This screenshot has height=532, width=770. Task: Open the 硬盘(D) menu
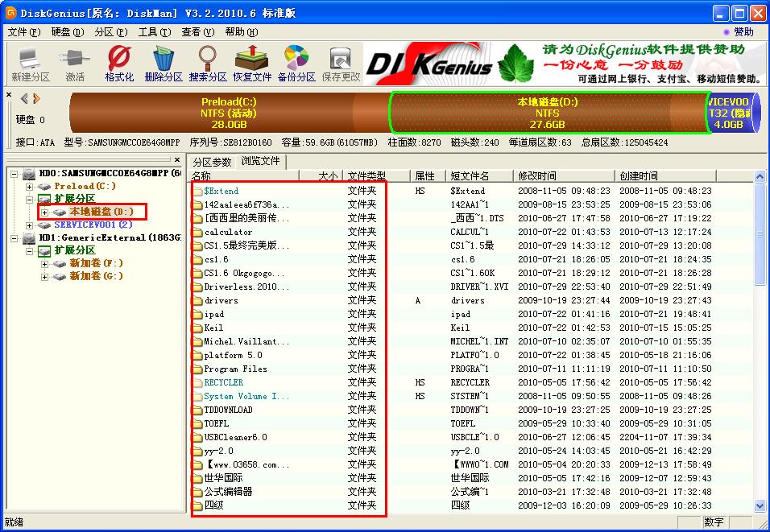click(x=68, y=32)
